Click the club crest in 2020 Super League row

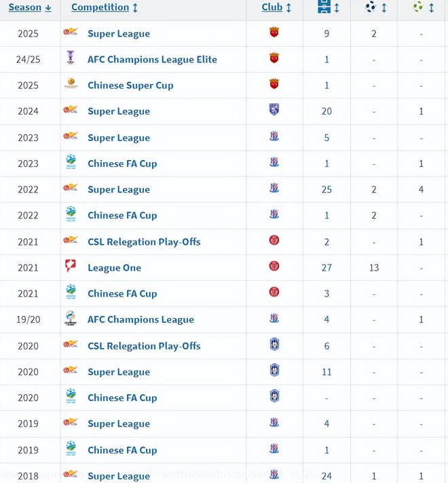click(274, 370)
